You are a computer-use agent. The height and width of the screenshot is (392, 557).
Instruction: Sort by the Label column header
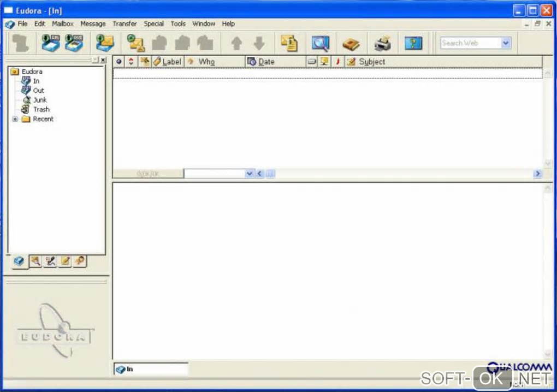click(x=168, y=62)
